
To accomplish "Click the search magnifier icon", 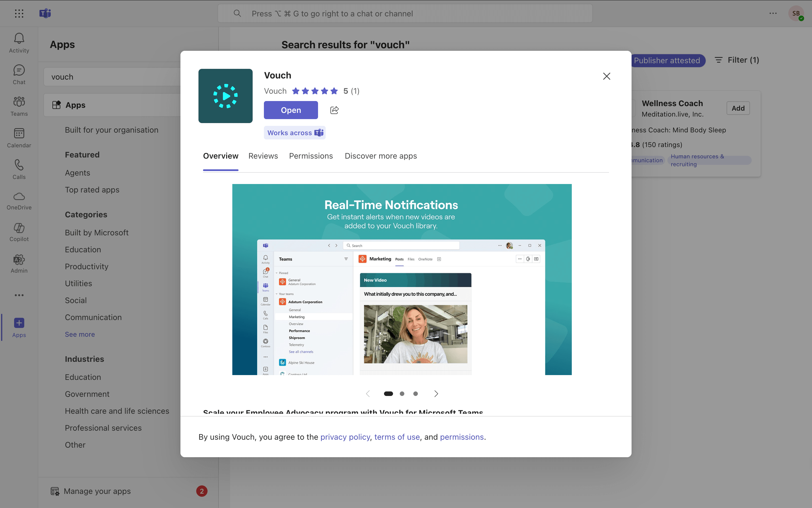I will coord(237,14).
